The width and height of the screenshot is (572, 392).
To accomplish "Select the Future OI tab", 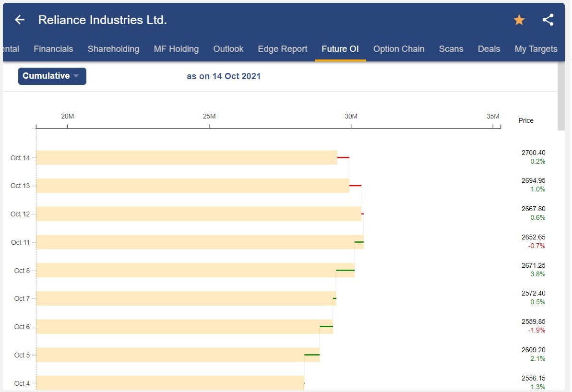I will point(340,48).
